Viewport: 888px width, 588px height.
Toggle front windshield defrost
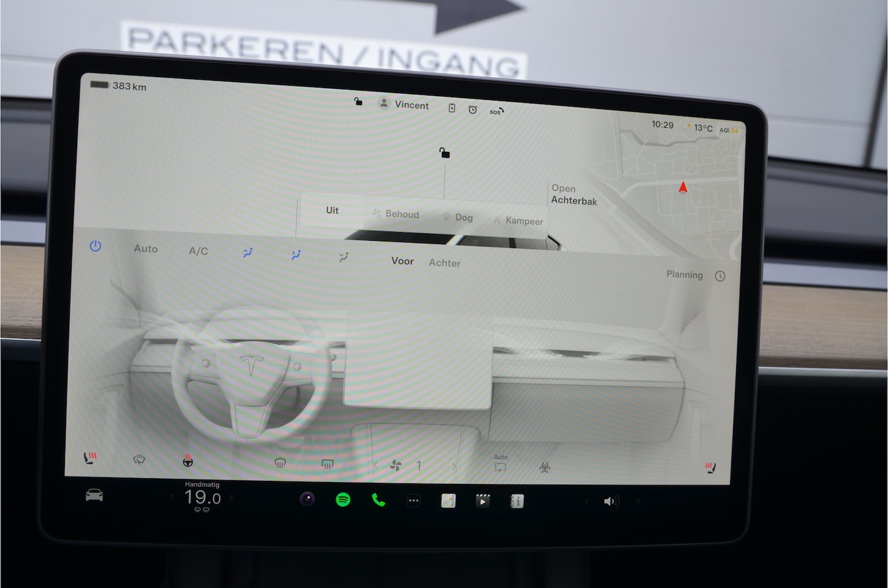pyautogui.click(x=280, y=463)
